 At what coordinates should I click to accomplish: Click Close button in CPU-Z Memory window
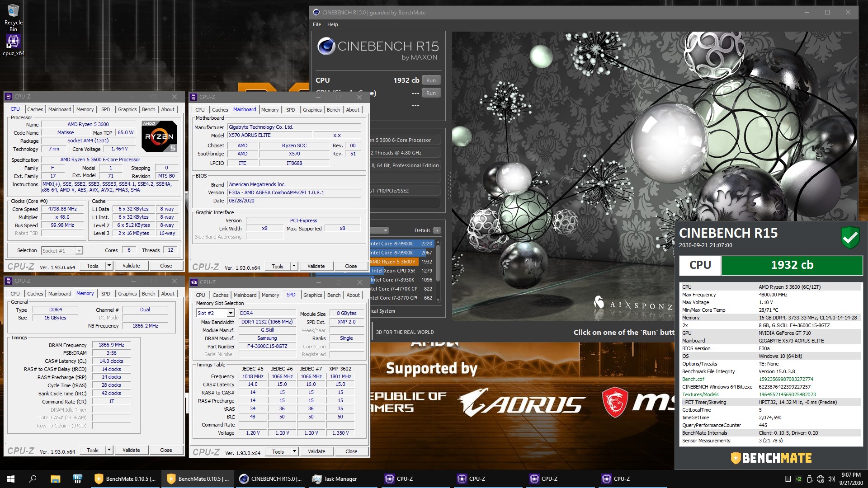pos(166,450)
